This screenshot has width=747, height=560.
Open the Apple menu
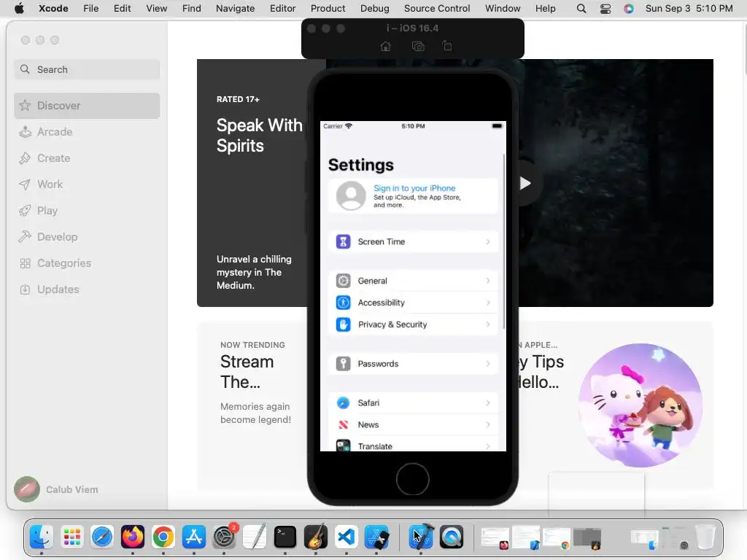[19, 9]
